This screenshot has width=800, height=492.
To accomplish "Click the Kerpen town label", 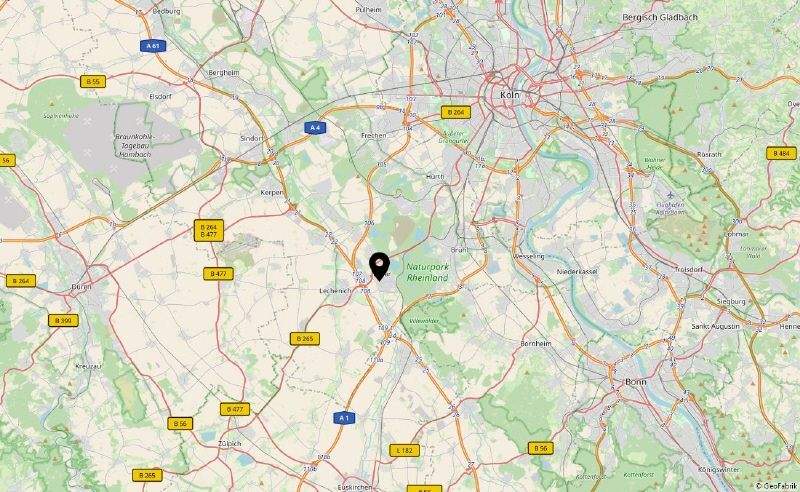I will point(271,192).
